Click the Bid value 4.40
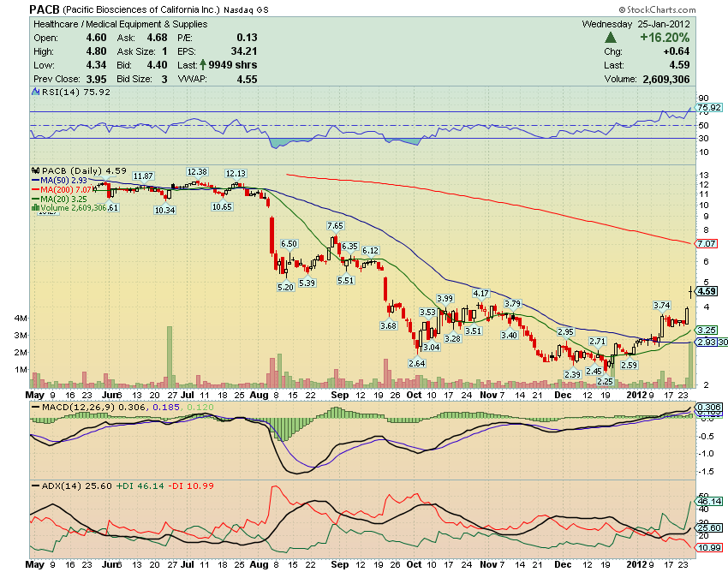 157,65
